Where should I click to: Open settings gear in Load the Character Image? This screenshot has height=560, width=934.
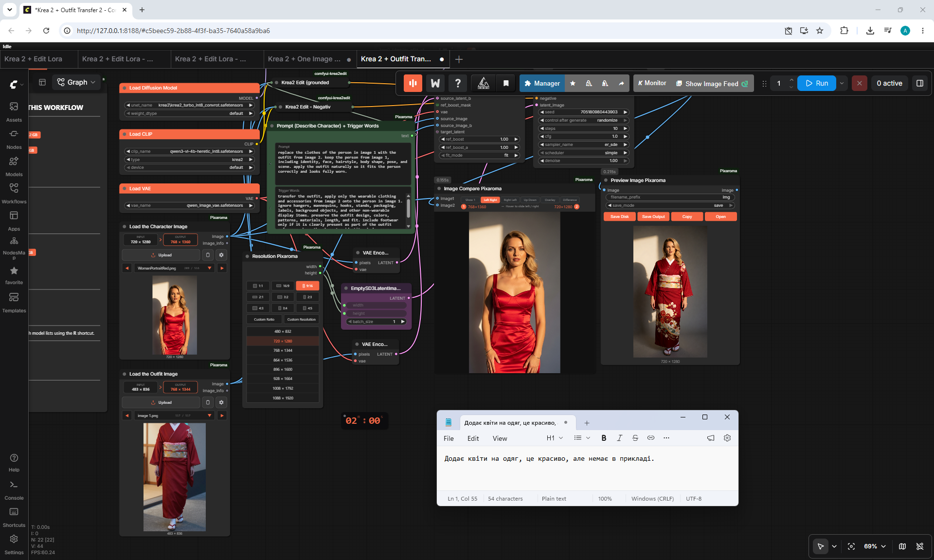point(221,255)
